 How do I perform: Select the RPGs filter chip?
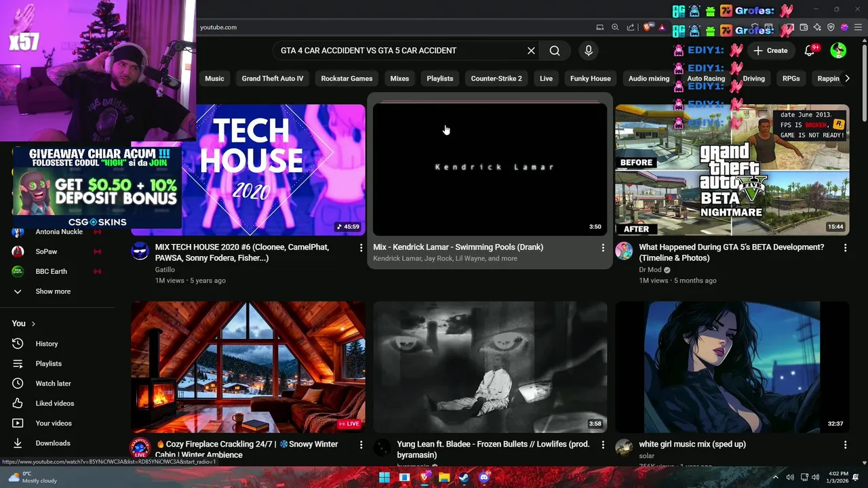791,79
